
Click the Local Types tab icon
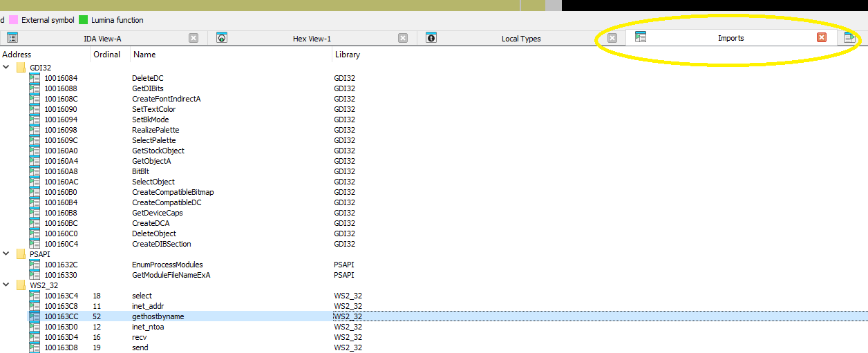tap(431, 38)
